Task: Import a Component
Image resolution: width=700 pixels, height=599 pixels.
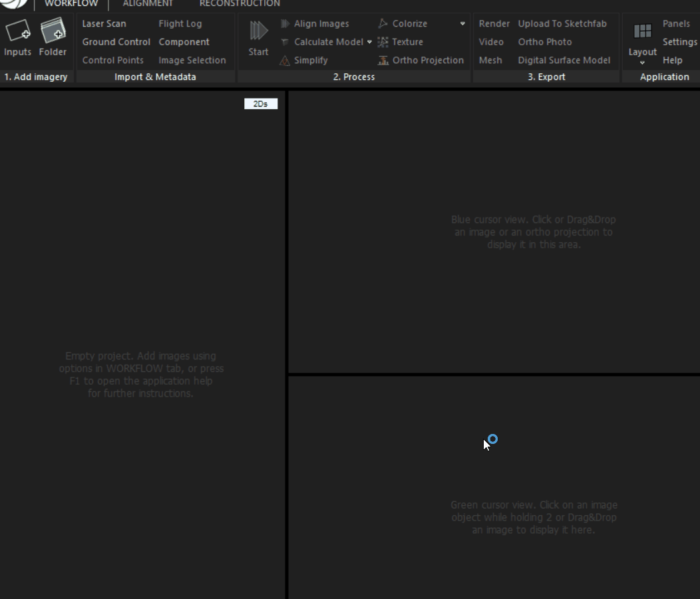Action: click(x=184, y=42)
